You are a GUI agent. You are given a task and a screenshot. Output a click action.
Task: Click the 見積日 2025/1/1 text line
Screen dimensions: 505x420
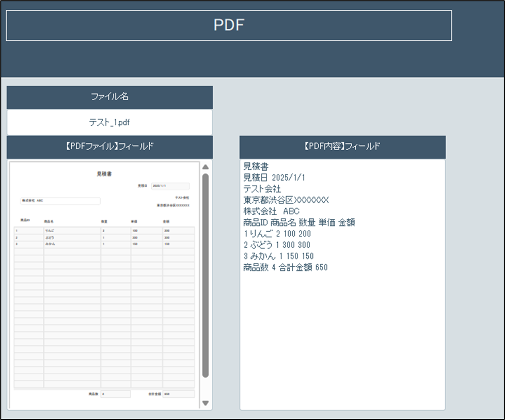click(x=274, y=177)
